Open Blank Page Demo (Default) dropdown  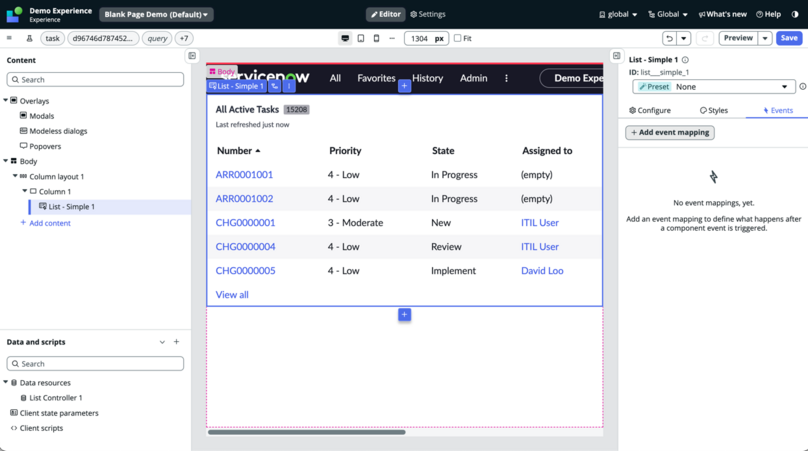[156, 14]
